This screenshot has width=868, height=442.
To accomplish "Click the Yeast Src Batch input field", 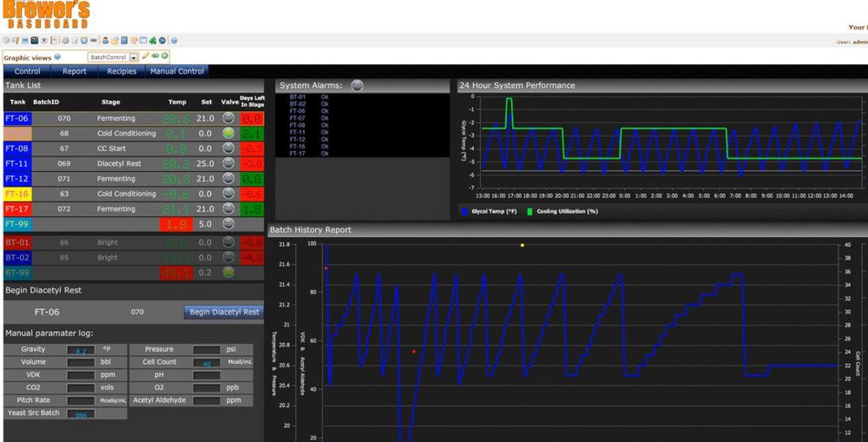I will [x=81, y=413].
